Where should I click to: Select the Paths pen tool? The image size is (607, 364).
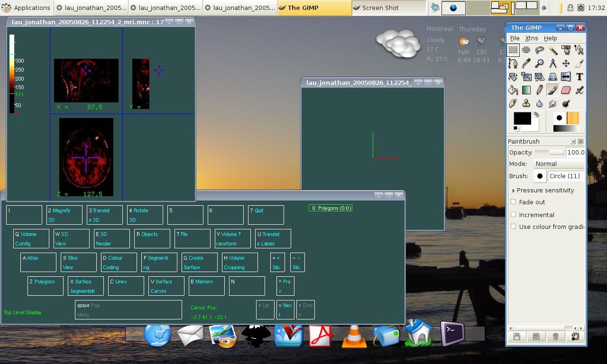point(513,63)
